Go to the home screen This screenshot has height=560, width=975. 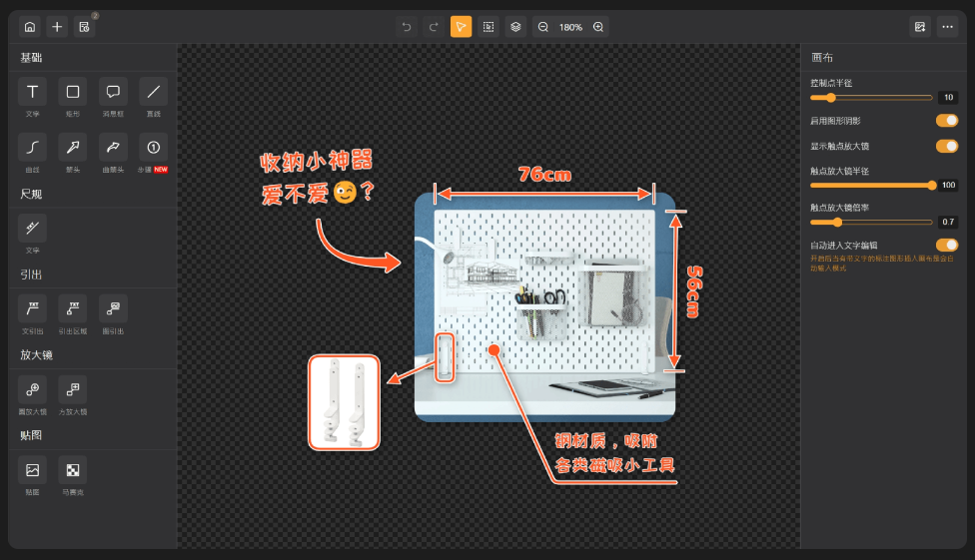pyautogui.click(x=30, y=27)
